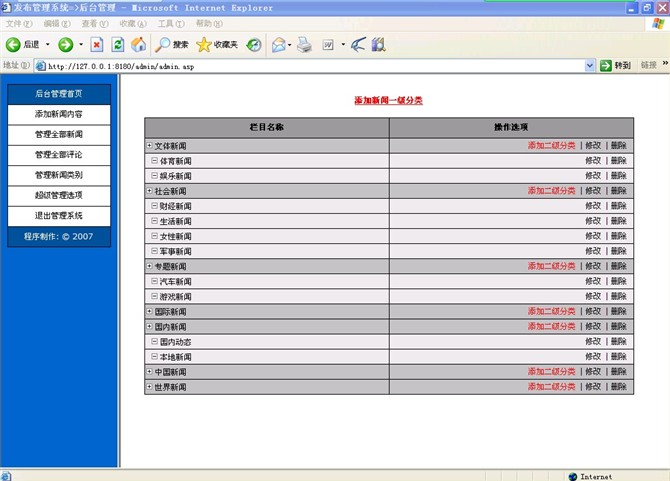
Task: Open 管理全部评论 in the sidebar
Action: [59, 155]
